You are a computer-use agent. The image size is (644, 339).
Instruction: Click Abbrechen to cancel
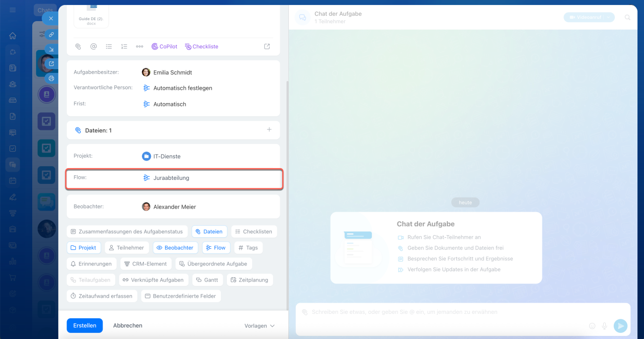coord(128,325)
